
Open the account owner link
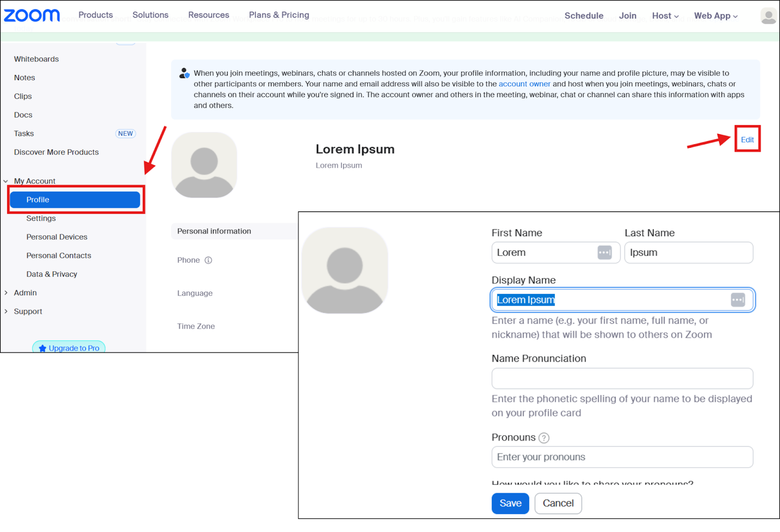524,84
